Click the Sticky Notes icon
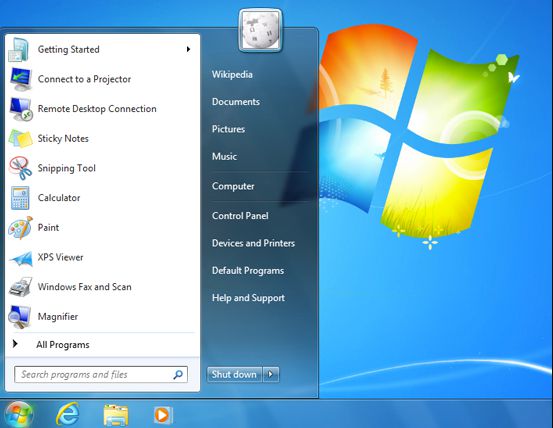 coord(20,138)
